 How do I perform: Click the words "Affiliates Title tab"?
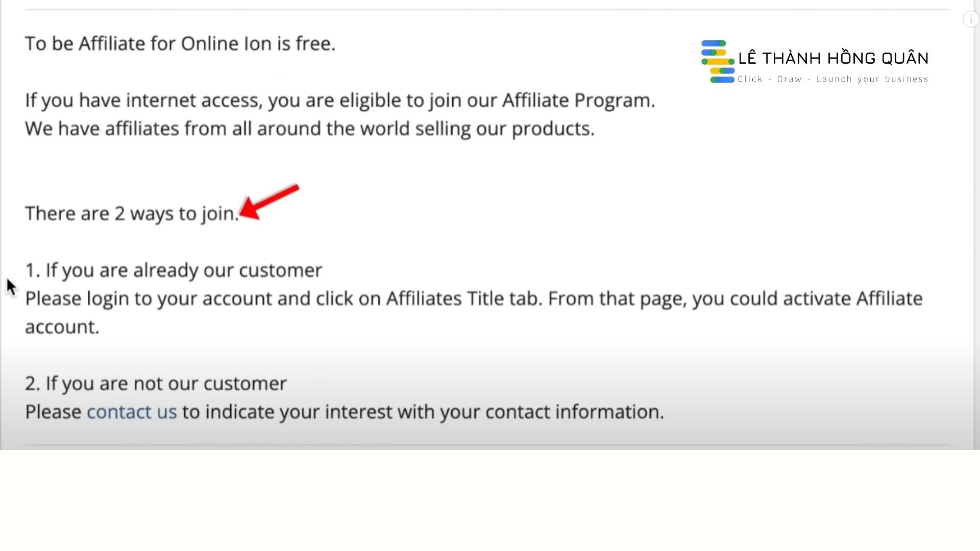(463, 298)
